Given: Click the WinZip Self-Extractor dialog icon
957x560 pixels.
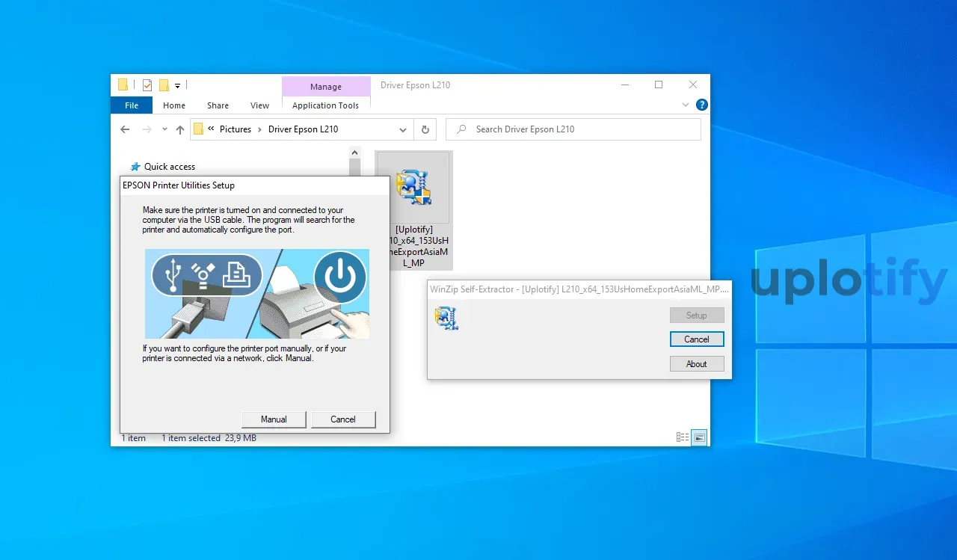Looking at the screenshot, I should click(x=446, y=319).
